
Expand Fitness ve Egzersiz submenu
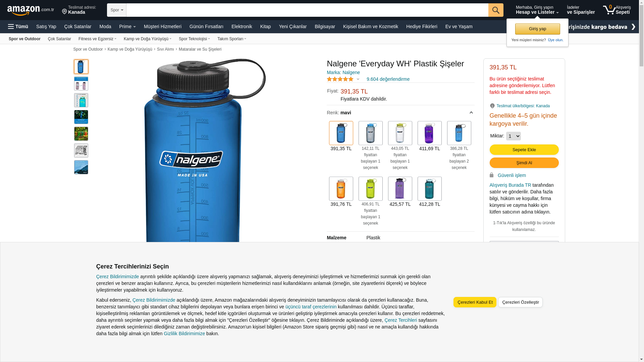(x=97, y=39)
